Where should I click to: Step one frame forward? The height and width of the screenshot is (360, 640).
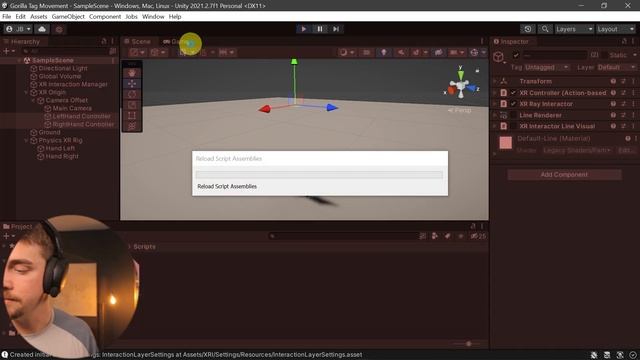tap(336, 29)
